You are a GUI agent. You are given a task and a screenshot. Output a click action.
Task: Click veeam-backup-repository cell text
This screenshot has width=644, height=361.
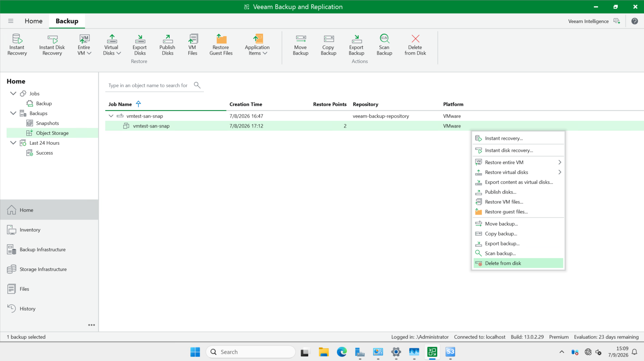pos(381,116)
